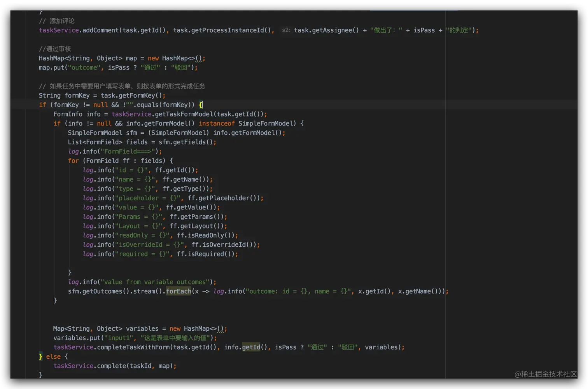Viewport: 588px width, 389px height.
Task: Place cursor on '!"".equals(formKey)' condition
Action: pyautogui.click(x=159, y=105)
